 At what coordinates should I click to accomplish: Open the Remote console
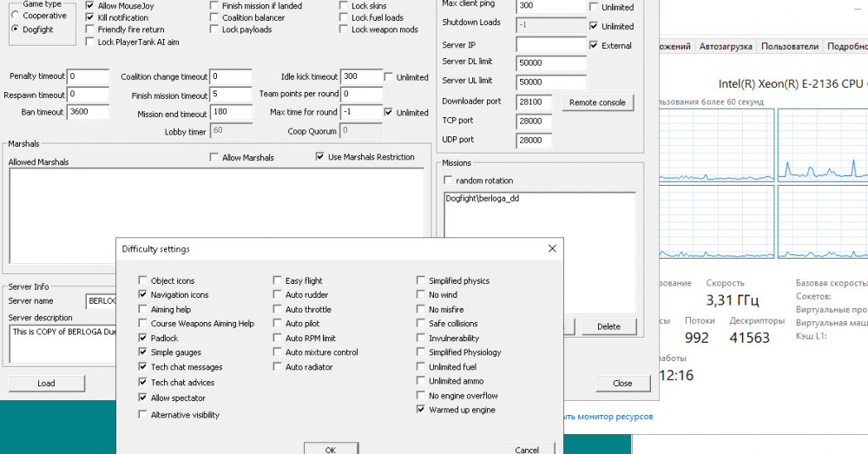[x=597, y=102]
